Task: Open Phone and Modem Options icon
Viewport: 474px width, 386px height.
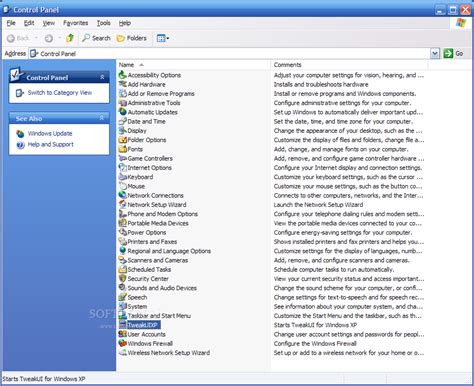Action: coord(123,214)
